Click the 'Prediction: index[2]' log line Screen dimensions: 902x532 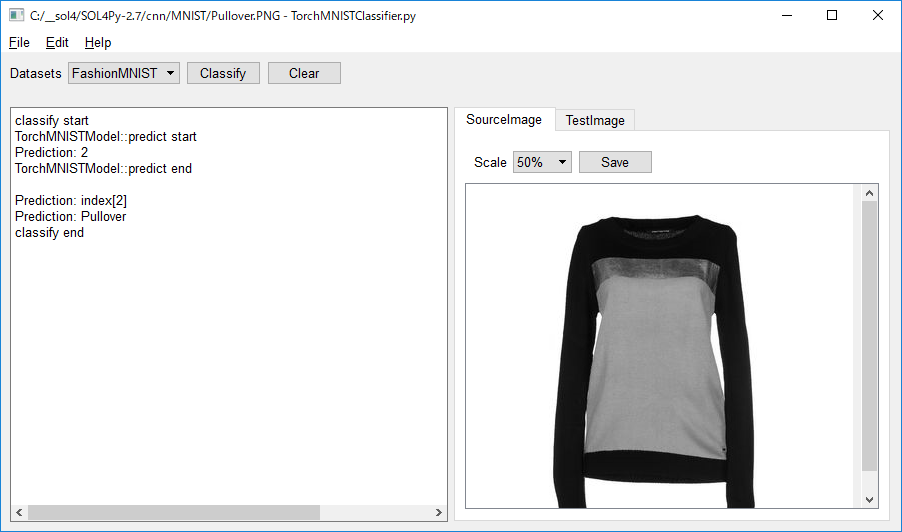pos(71,200)
